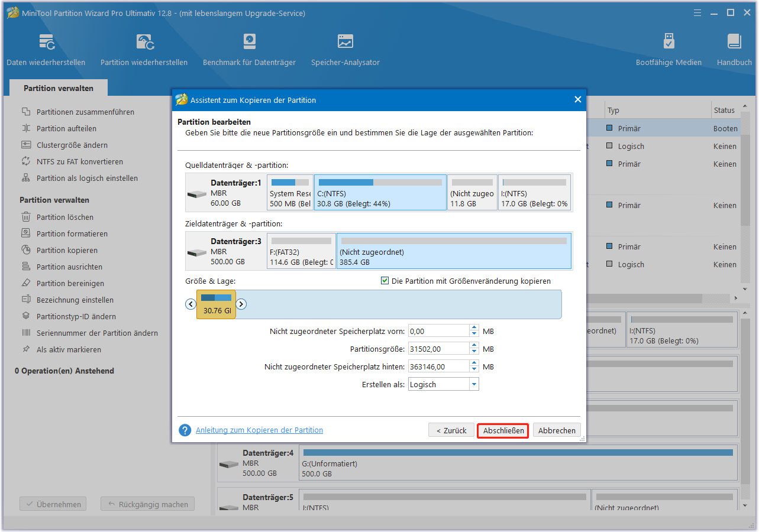759x532 pixels.
Task: Select unallocated 11.8 GB source block
Action: 472,192
